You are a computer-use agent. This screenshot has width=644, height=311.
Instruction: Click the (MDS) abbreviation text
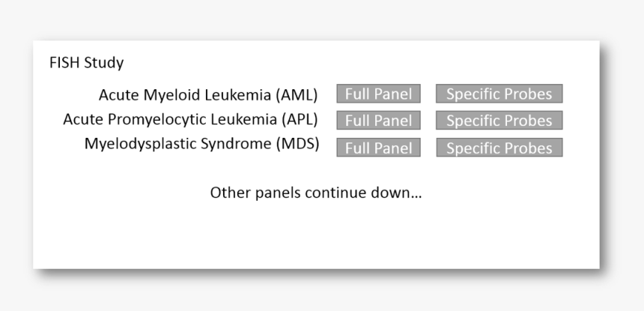tap(297, 144)
